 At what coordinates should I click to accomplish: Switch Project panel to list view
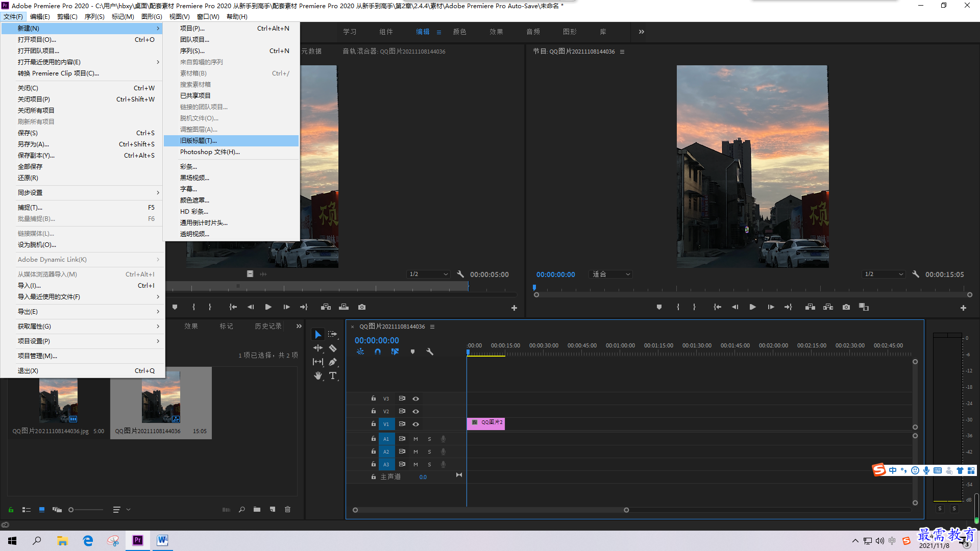point(27,509)
